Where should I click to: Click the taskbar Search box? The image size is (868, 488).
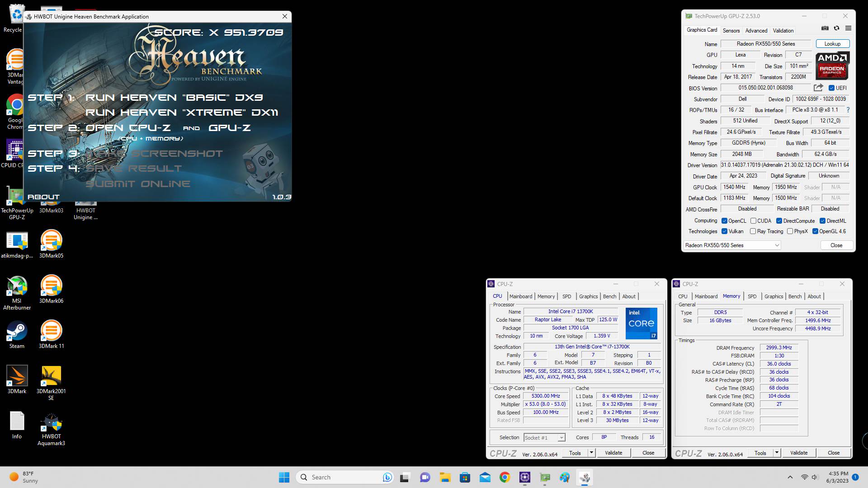[345, 477]
